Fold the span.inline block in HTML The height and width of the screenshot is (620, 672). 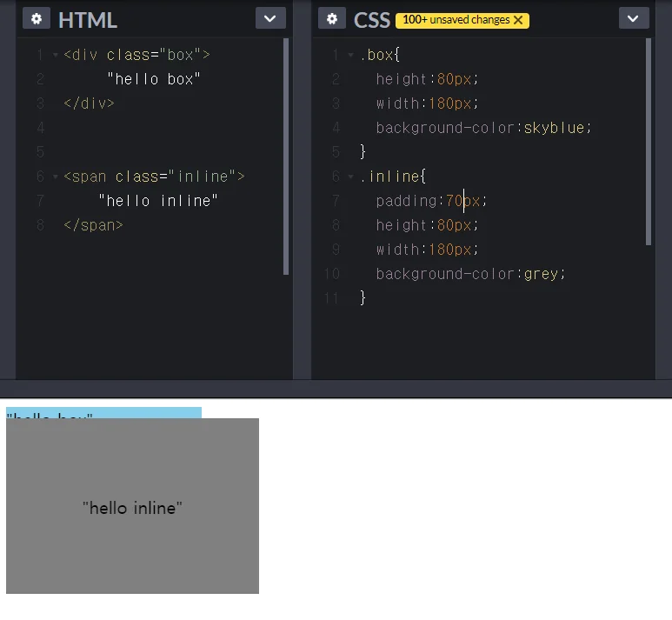click(56, 177)
